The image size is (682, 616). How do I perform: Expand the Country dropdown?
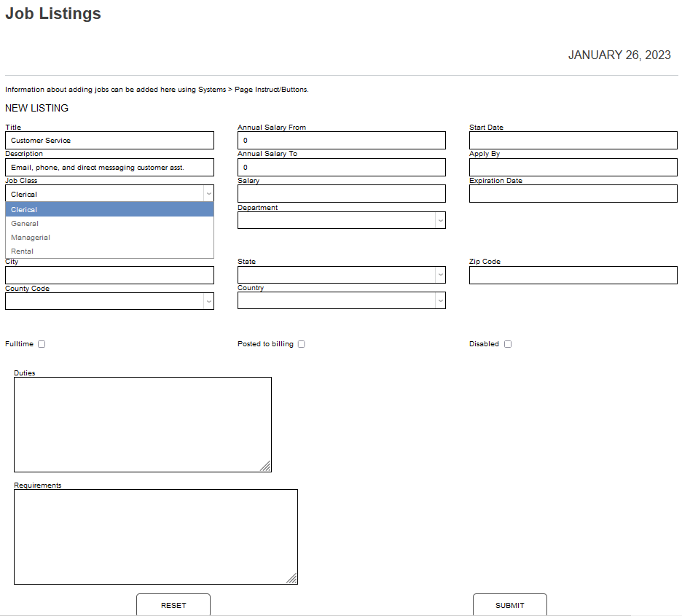tap(439, 300)
